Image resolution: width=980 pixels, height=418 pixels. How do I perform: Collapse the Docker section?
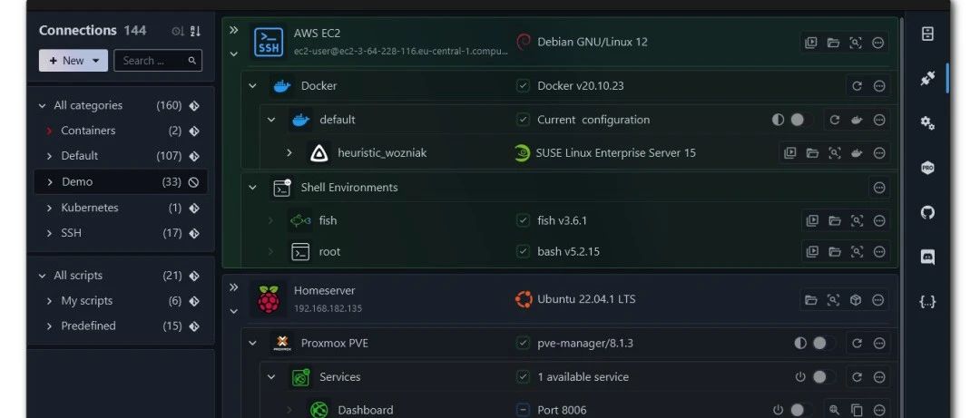252,85
